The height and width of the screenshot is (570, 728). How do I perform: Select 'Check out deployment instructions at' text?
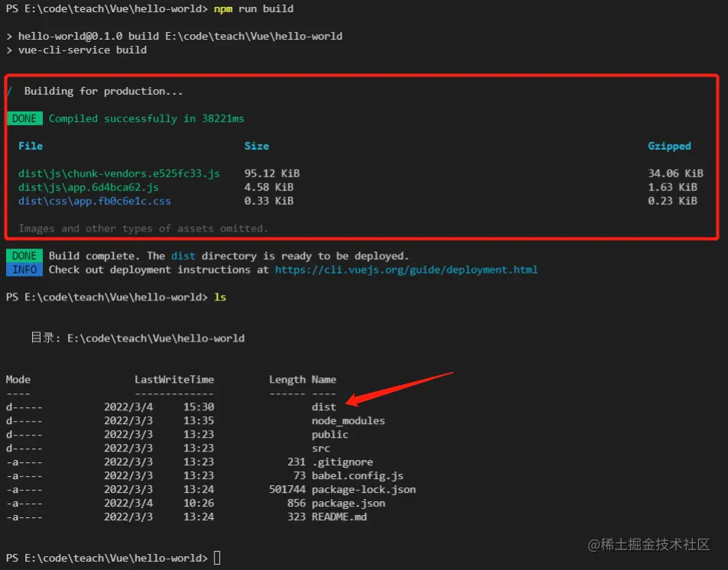coord(159,270)
